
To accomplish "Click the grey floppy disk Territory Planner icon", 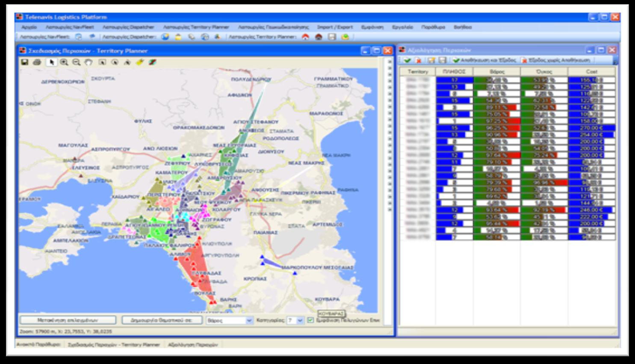I will (332, 37).
